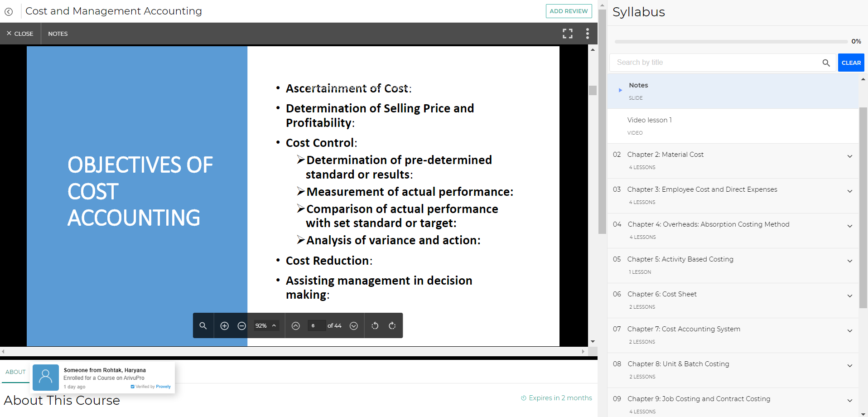Click the ADD REVIEW button
This screenshot has width=868, height=417.
[x=569, y=11]
